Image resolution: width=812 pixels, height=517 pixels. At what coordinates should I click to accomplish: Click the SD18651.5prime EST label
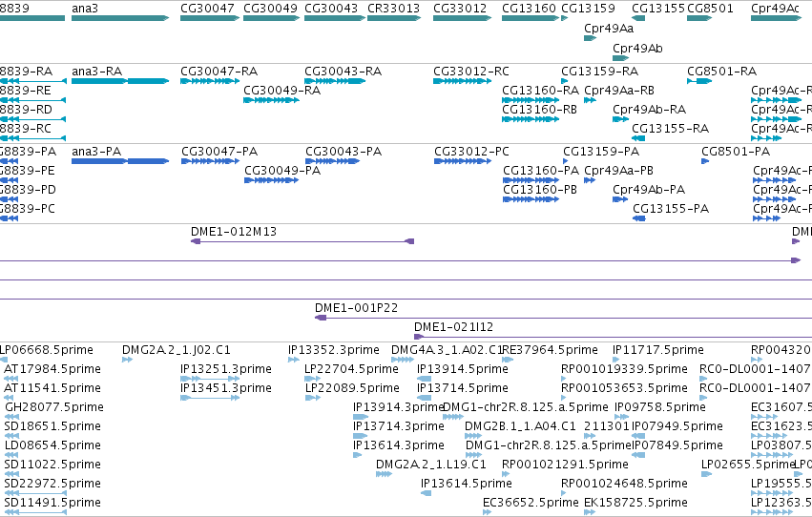tap(52, 426)
